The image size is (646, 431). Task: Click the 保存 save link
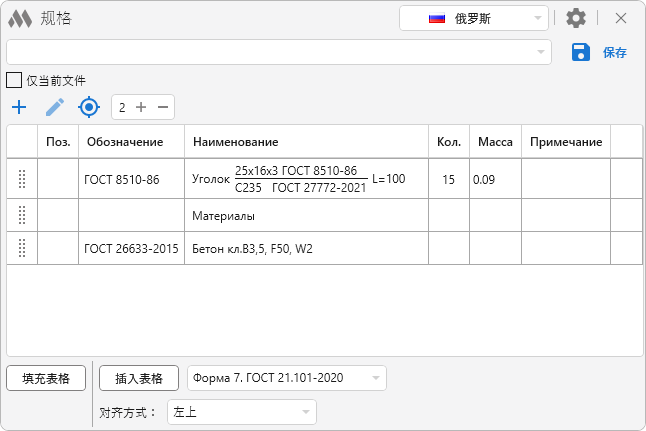point(614,53)
